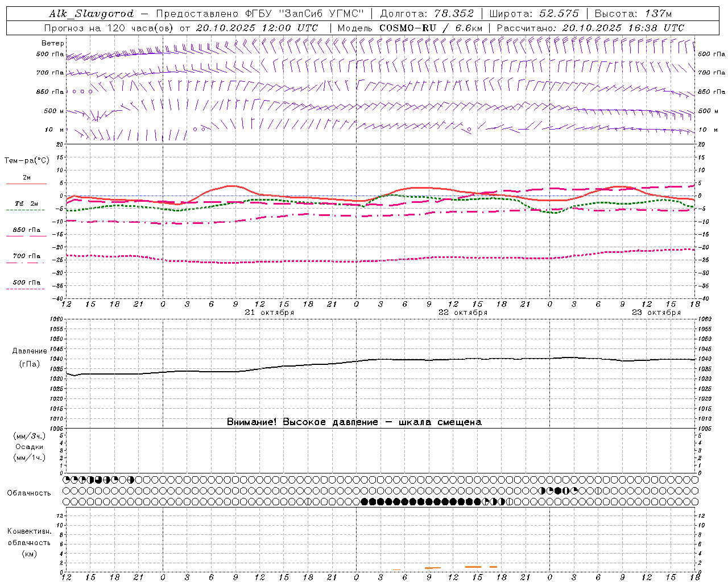This screenshot has height=582, width=728.
Task: Click the 700 гПа temperature legend label
Action: pyautogui.click(x=27, y=256)
